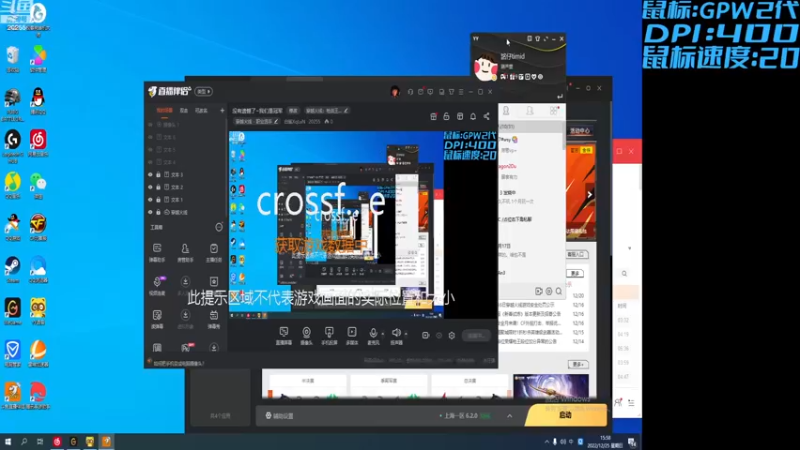Image resolution: width=800 pixels, height=450 pixels.
Task: Open the activity center in the game launcher
Action: tap(580, 131)
